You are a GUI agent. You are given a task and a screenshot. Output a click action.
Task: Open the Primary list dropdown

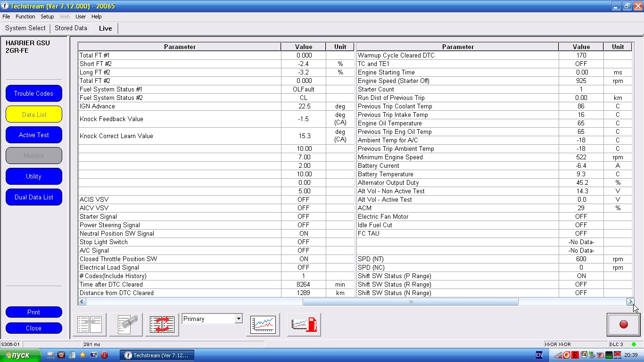point(238,319)
